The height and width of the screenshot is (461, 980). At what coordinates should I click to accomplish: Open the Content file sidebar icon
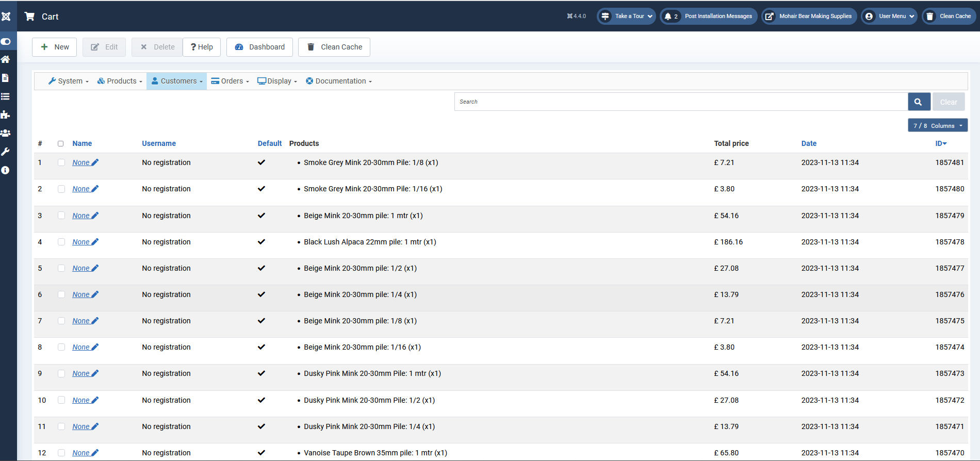pos(5,78)
